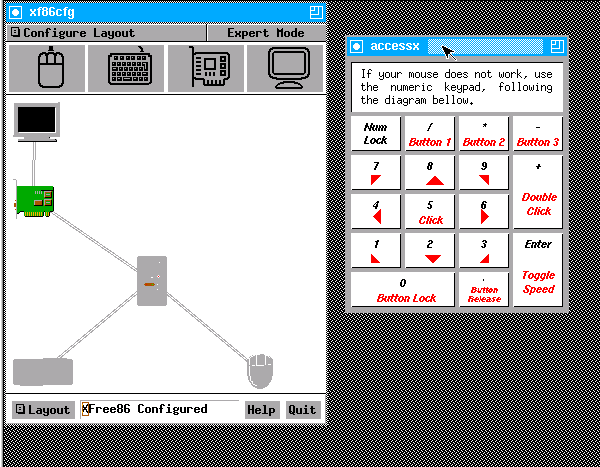Click the slash Button 1 key
The width and height of the screenshot is (600, 467).
430,134
